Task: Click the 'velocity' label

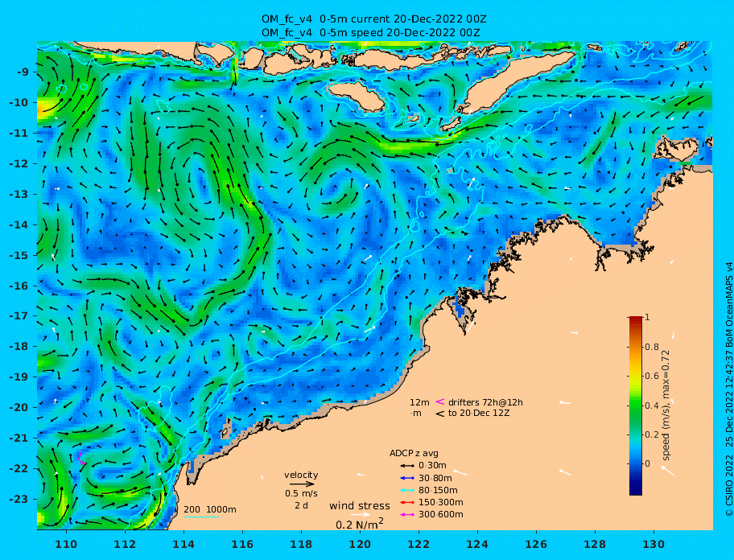Action: point(301,475)
